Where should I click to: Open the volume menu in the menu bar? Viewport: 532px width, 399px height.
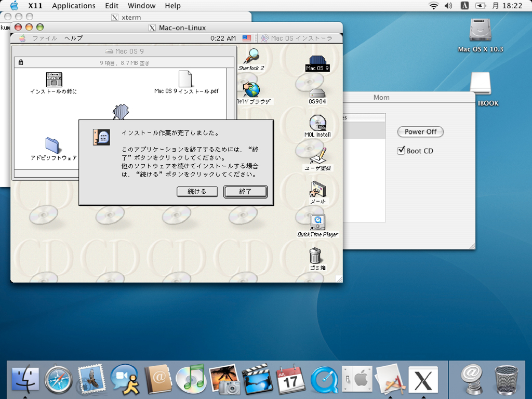448,5
